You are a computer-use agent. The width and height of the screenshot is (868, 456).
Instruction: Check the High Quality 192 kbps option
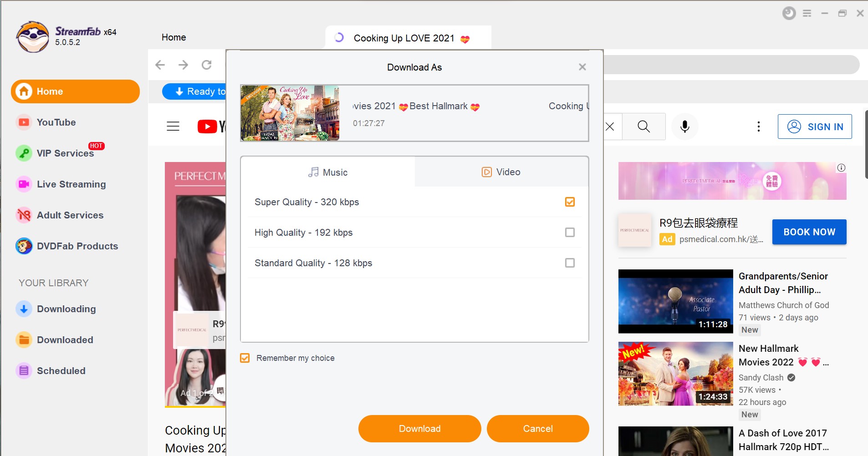(x=569, y=233)
